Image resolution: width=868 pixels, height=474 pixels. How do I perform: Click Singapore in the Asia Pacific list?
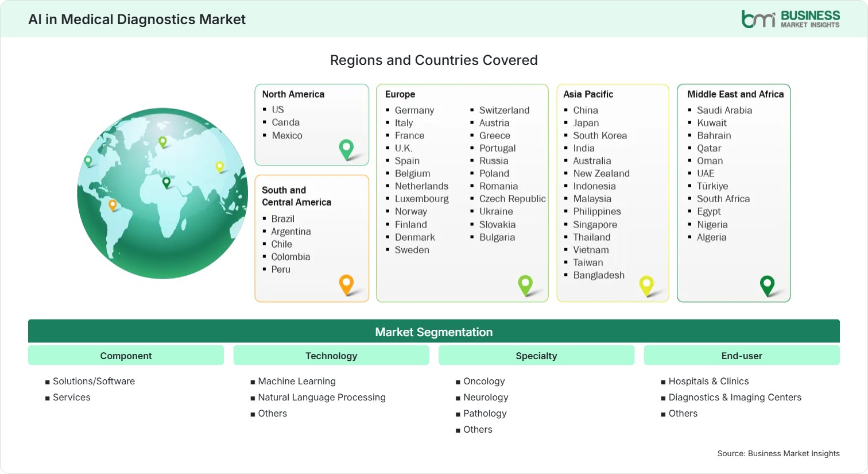click(x=595, y=225)
